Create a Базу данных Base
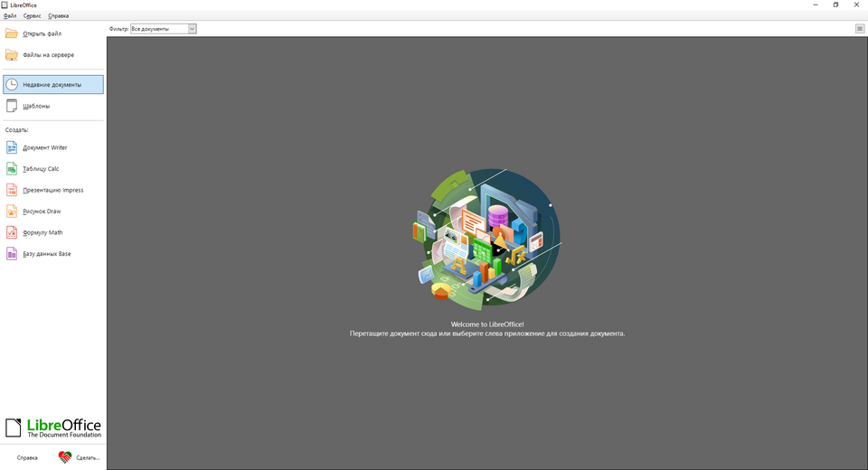Viewport: 868px width, 470px height. (46, 254)
